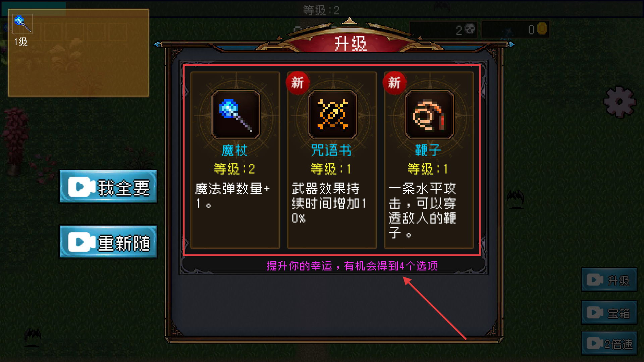Click the 新 badge on 鞭子 card
The width and height of the screenshot is (644, 362).
(x=394, y=83)
